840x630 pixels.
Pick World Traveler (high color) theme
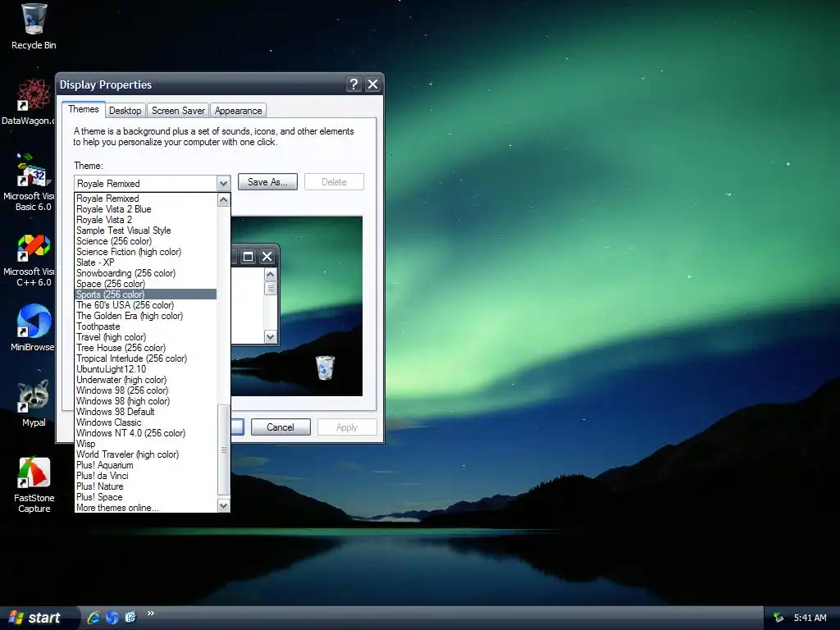point(146,454)
